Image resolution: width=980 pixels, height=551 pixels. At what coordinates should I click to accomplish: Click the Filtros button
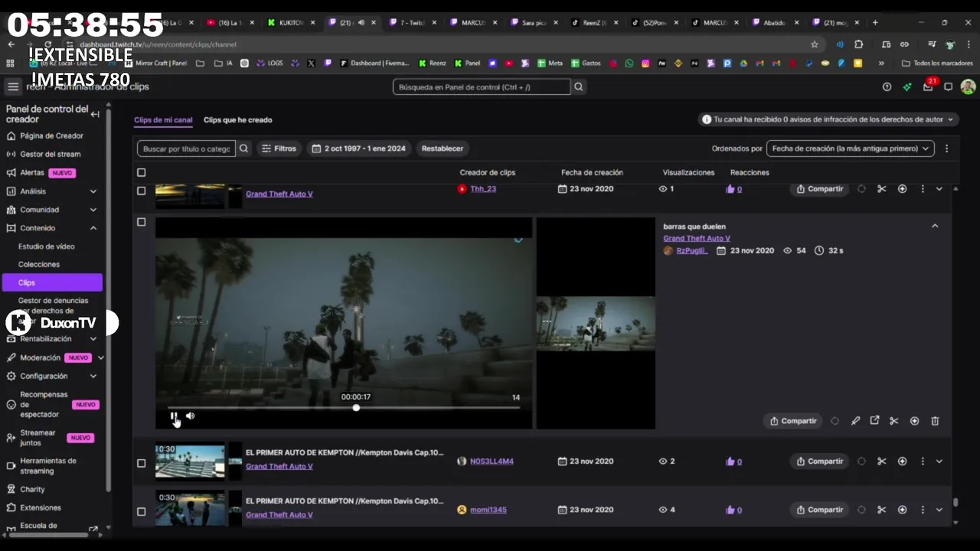coord(279,148)
